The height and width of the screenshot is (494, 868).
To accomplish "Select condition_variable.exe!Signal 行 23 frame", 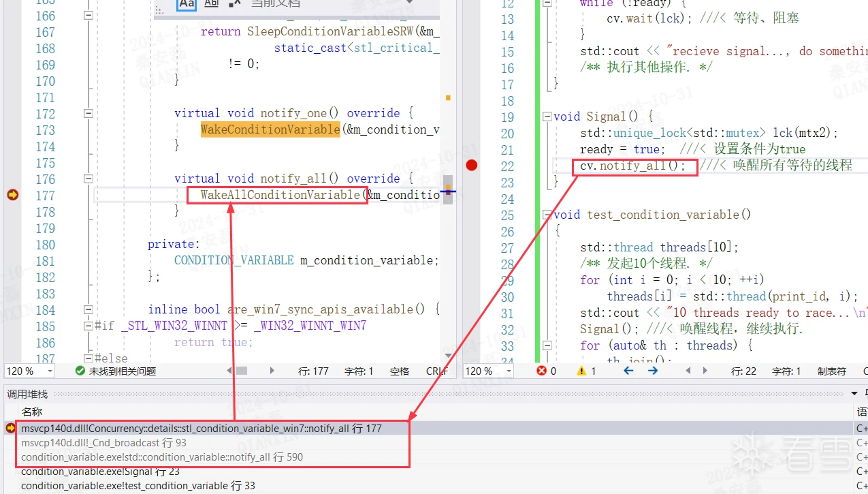I will point(434,472).
